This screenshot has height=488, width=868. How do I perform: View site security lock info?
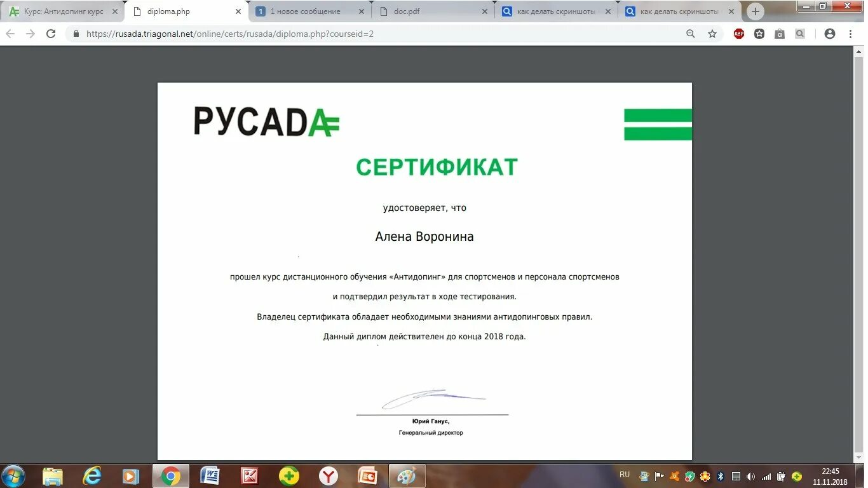[76, 34]
